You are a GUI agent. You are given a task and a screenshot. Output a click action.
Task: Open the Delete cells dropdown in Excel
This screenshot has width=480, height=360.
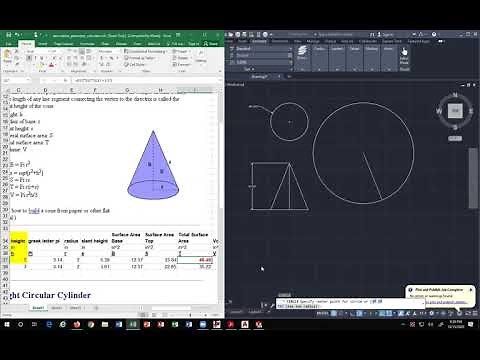(181, 58)
